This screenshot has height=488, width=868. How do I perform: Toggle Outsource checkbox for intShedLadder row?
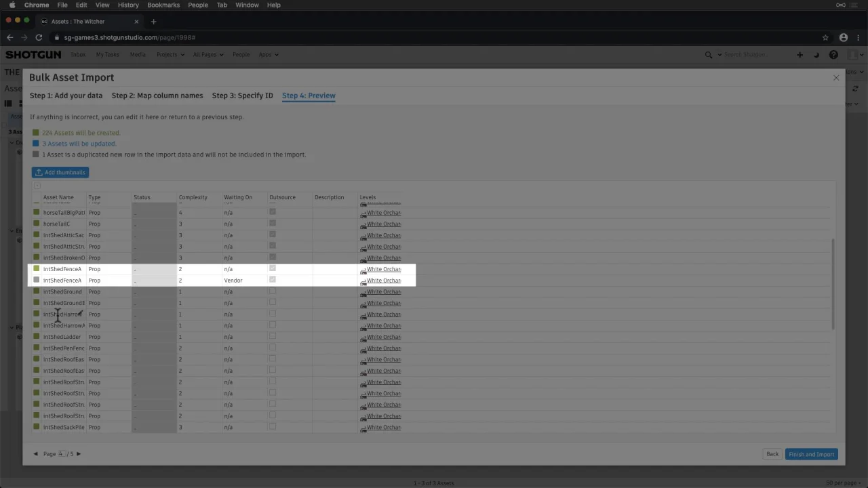pos(273,336)
